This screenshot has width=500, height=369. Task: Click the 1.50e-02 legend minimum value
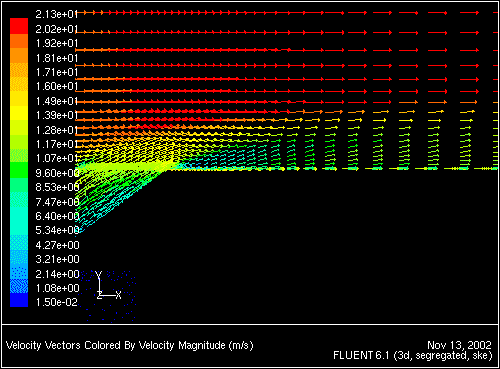57,302
